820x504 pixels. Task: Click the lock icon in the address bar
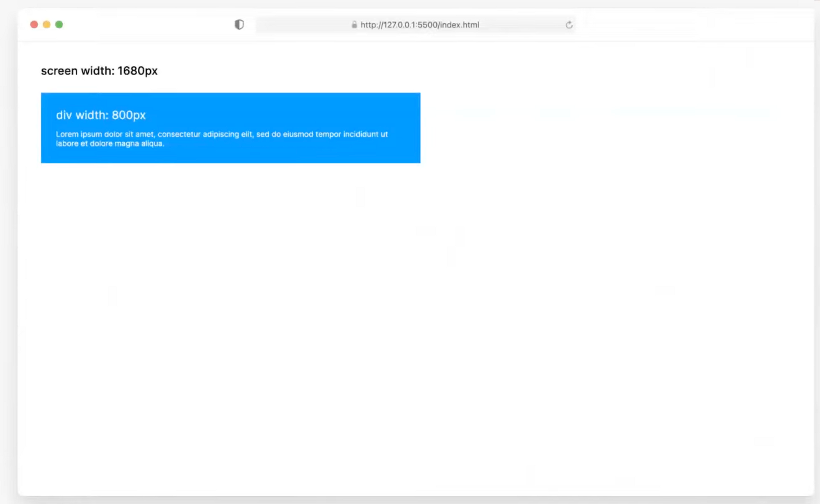[x=354, y=25]
